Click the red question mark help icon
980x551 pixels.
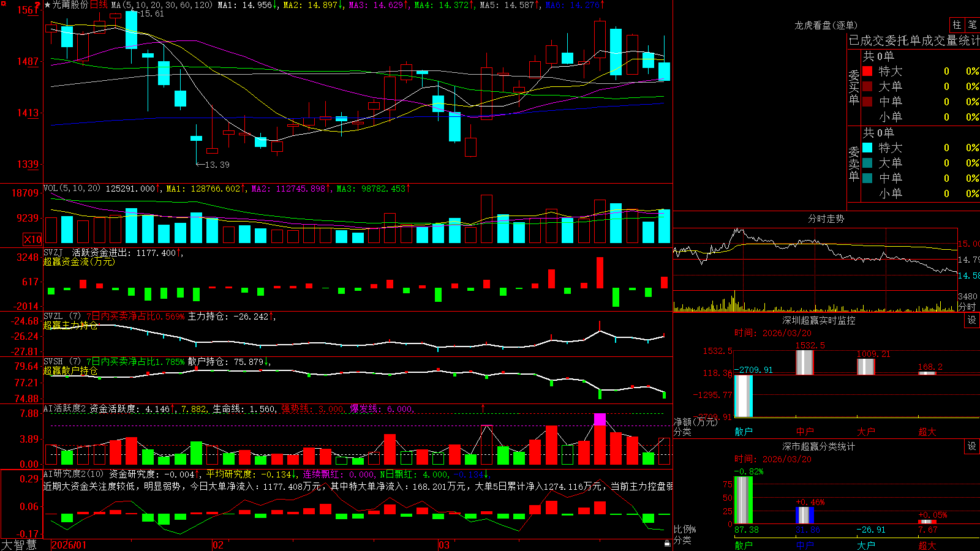coord(38,5)
